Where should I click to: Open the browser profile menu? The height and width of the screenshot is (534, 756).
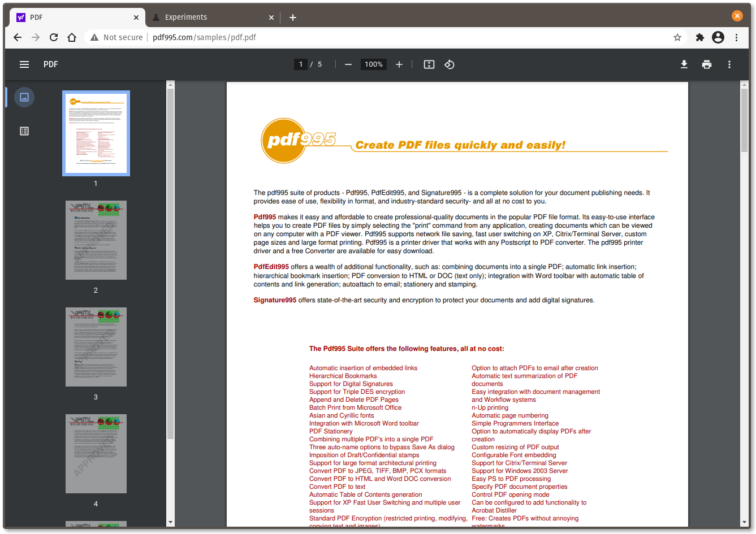(x=718, y=37)
